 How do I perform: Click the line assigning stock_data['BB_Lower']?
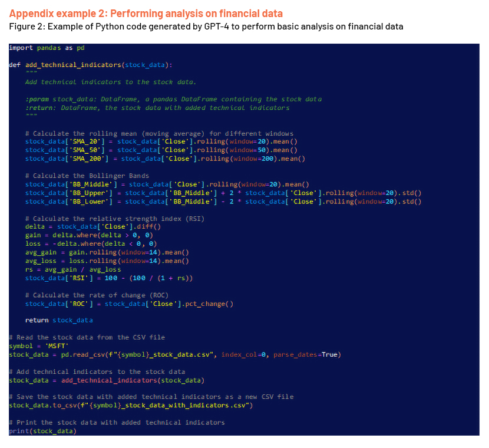[223, 202]
